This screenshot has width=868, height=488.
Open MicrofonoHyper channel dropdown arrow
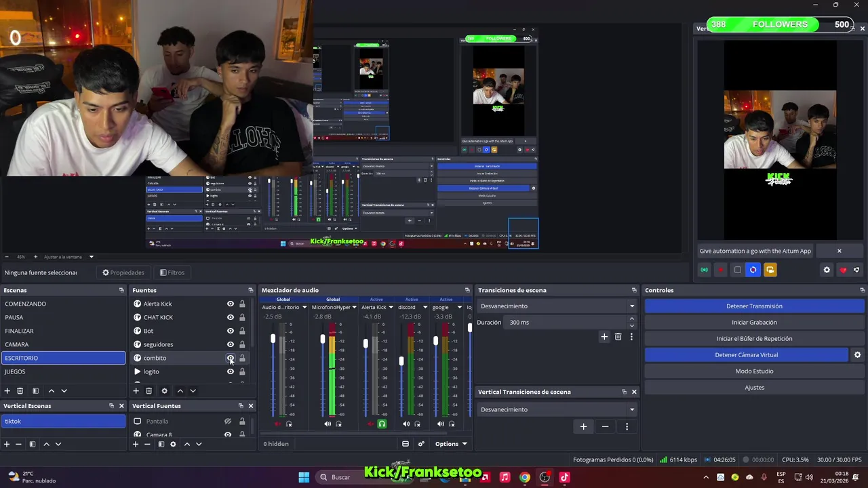pos(355,307)
